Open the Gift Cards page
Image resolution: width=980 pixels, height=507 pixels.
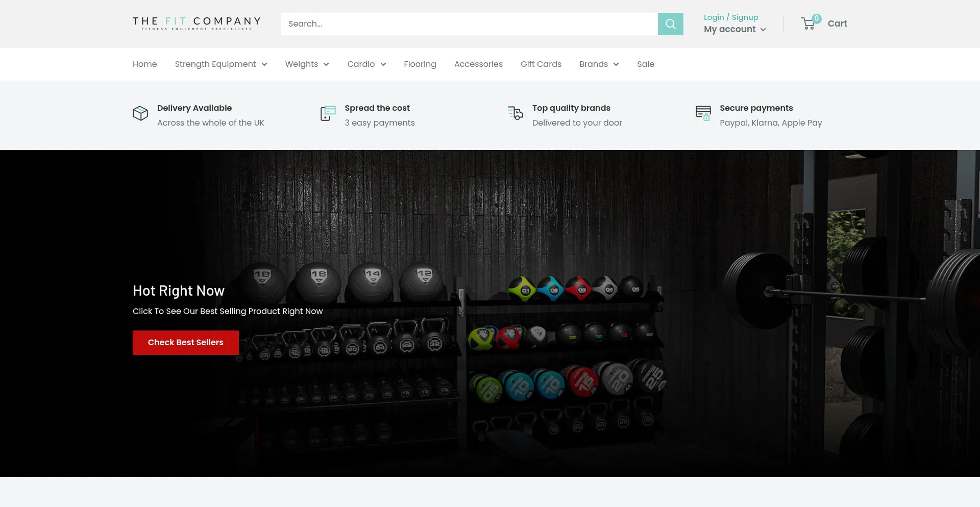541,64
